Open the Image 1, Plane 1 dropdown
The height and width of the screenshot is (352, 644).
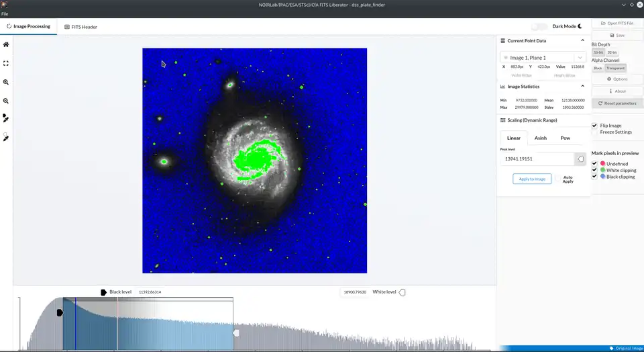point(543,58)
